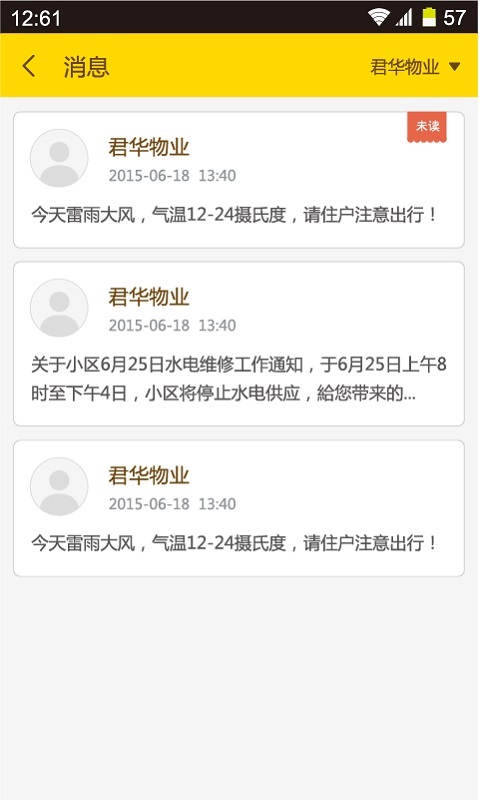
Task: Tap the WiFi status icon
Action: tap(378, 17)
